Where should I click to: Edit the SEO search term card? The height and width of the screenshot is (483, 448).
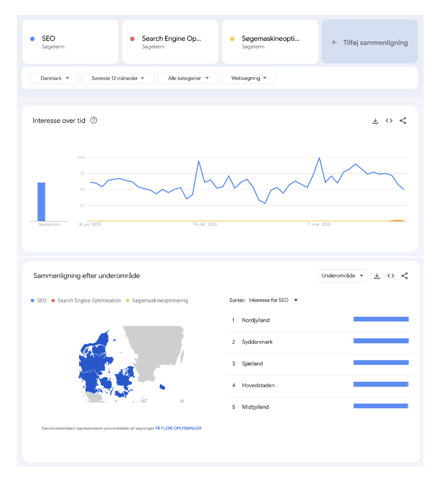pyautogui.click(x=70, y=42)
